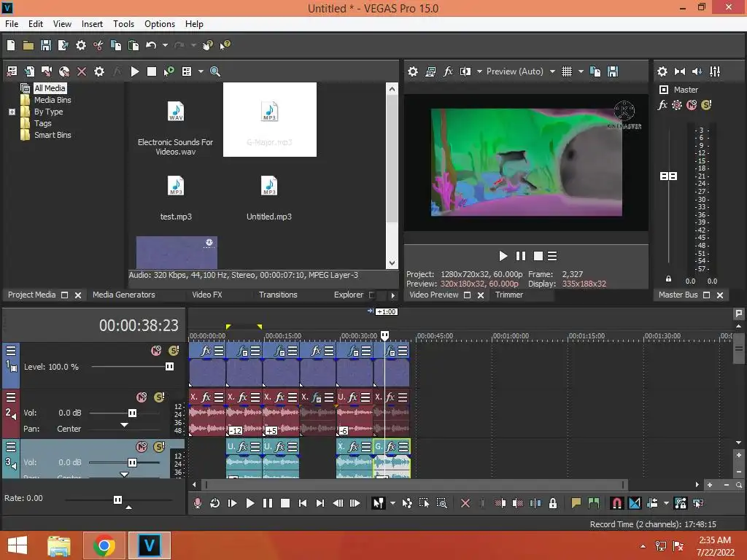The width and height of the screenshot is (747, 560).
Task: Click Play From Start in transport
Action: pos(232,503)
